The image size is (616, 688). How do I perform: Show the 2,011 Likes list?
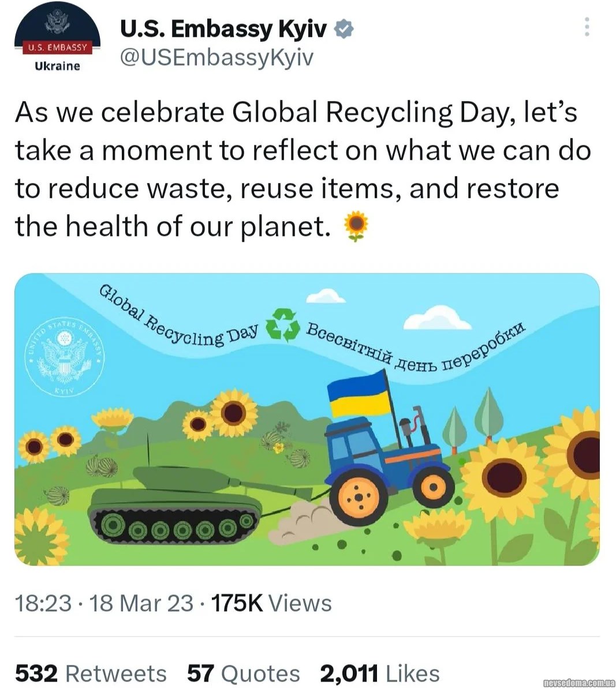(x=380, y=673)
